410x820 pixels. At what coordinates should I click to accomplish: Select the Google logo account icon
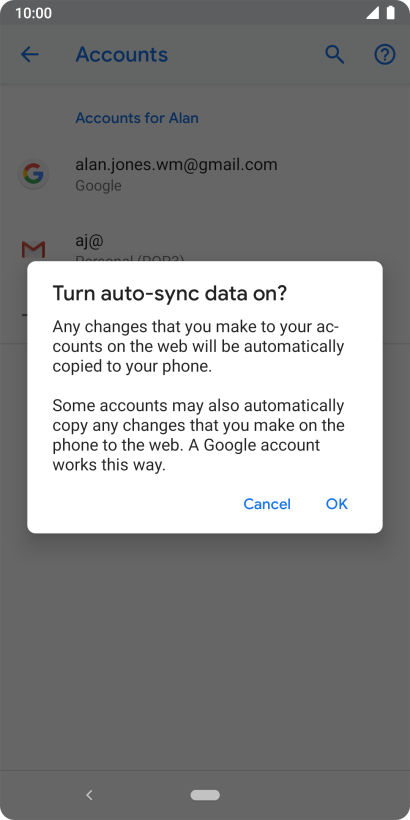[x=33, y=174]
